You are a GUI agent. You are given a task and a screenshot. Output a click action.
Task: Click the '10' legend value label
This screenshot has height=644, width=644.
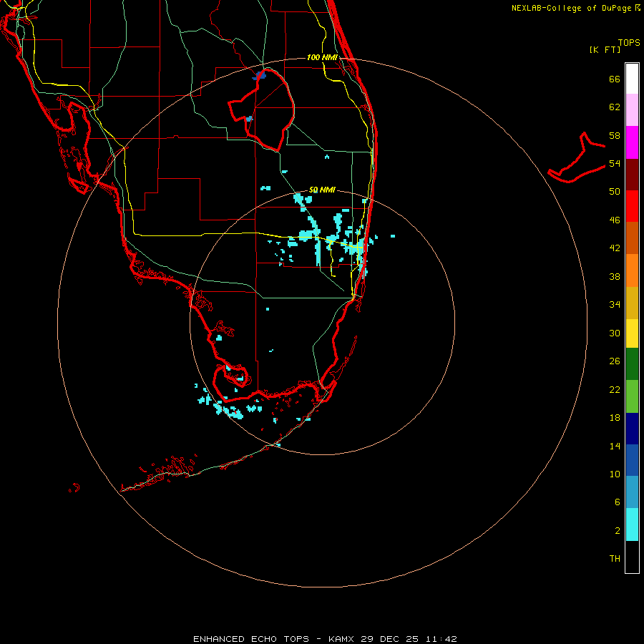pyautogui.click(x=615, y=474)
